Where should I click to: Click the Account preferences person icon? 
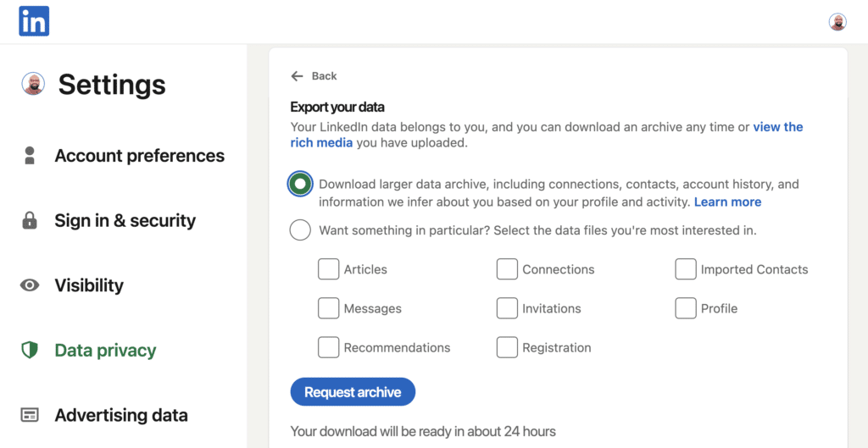(30, 156)
